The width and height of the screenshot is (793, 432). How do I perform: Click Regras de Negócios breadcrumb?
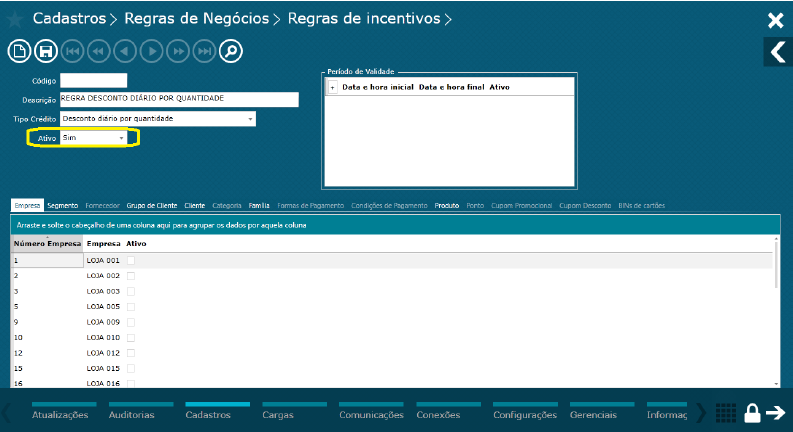coord(197,19)
